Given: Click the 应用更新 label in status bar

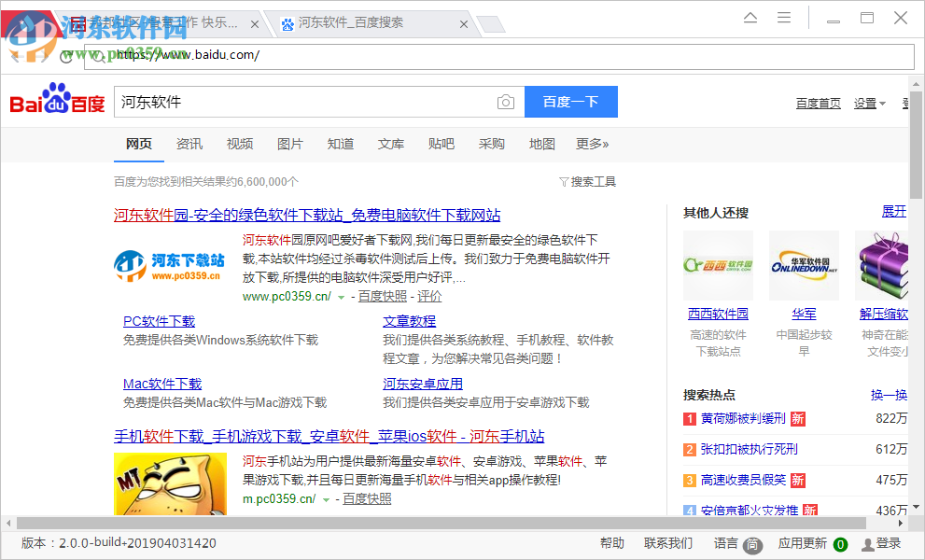Looking at the screenshot, I should [x=803, y=543].
